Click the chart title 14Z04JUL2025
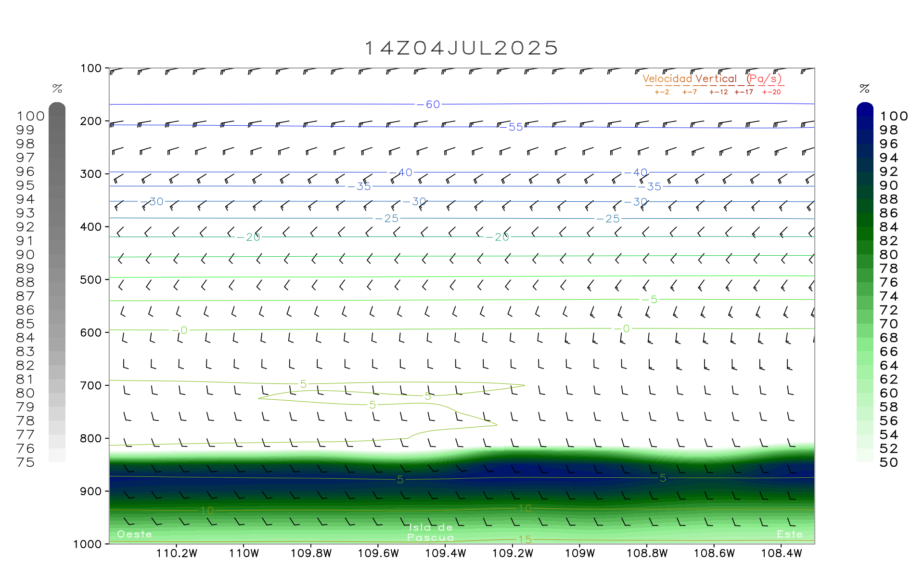The width and height of the screenshot is (924, 578). click(462, 48)
